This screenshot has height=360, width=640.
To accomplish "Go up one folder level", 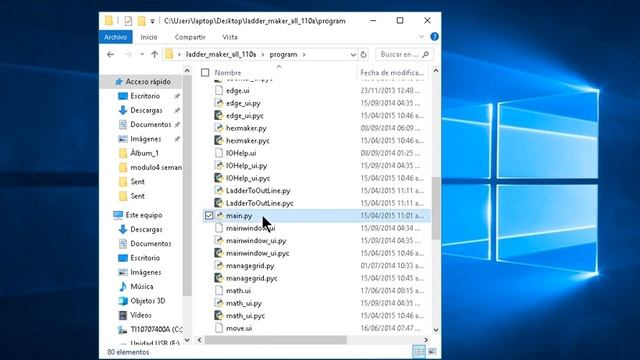I will (154, 54).
